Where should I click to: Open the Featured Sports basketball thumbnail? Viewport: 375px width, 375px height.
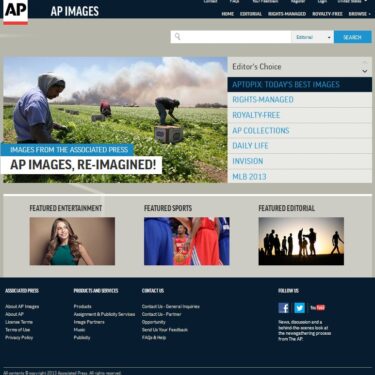(187, 241)
